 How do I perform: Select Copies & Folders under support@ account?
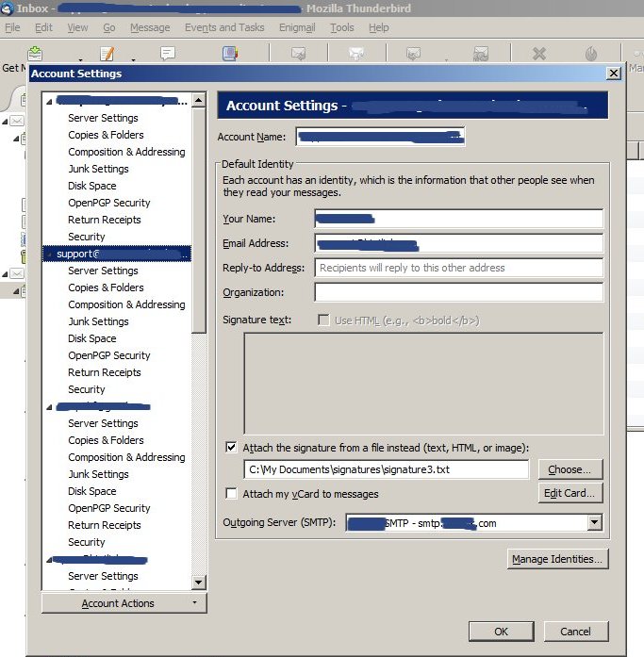(106, 287)
